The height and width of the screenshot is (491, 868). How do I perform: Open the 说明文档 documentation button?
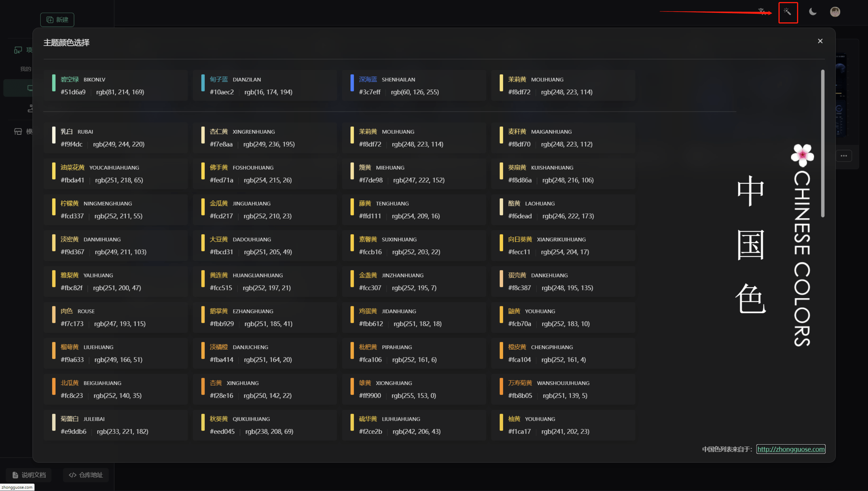29,475
